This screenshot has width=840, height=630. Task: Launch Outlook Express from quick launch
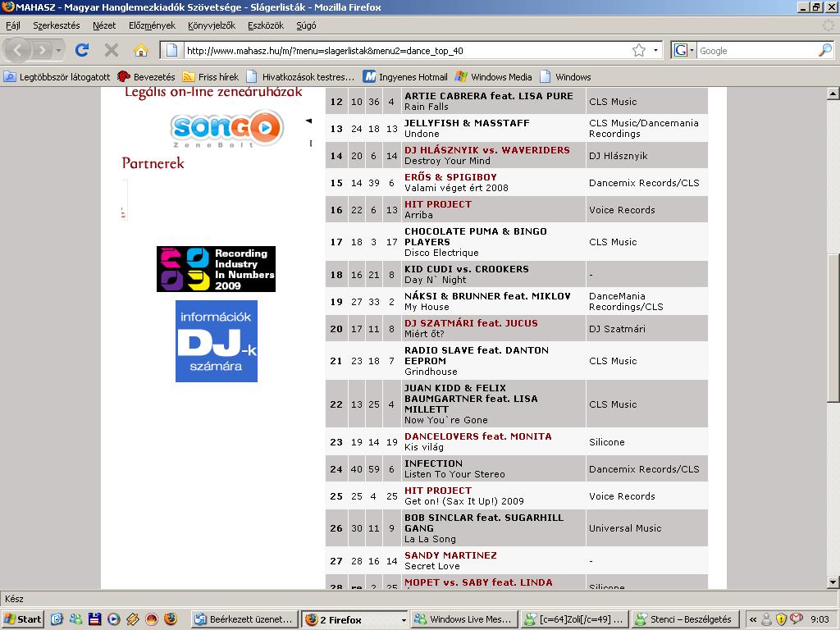(x=57, y=619)
